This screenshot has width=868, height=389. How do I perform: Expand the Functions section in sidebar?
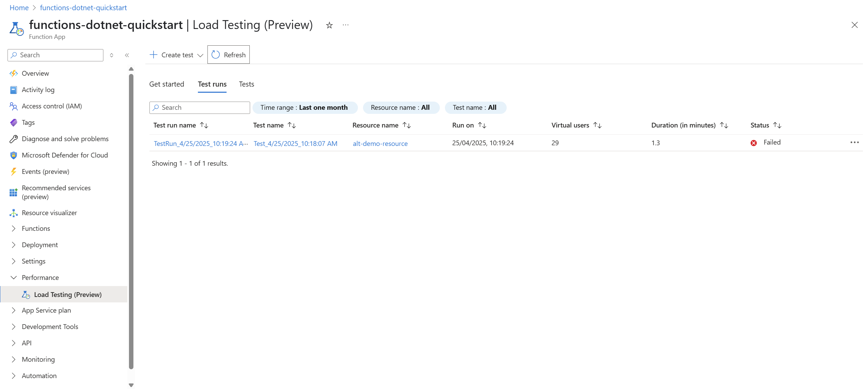click(14, 229)
